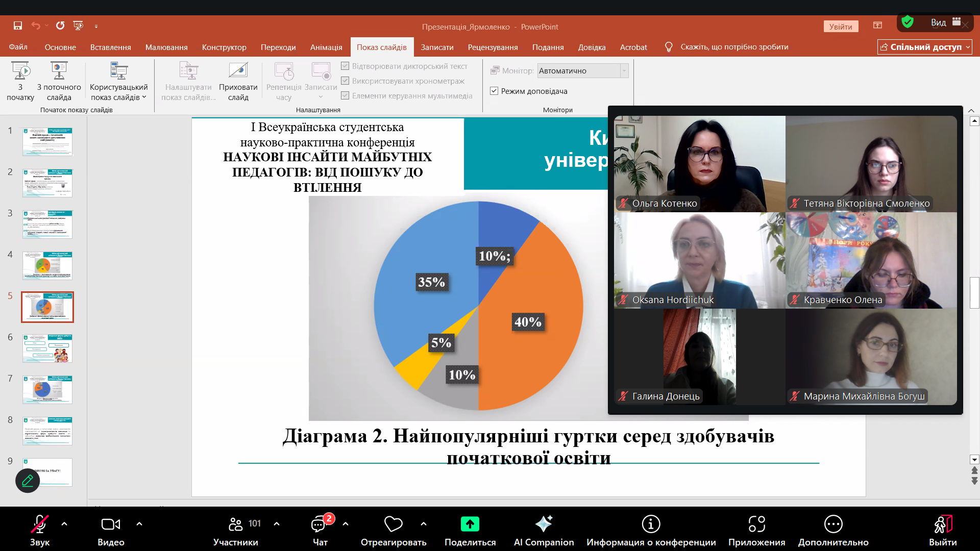Start slideshow from beginning via quick access icon
Image resolution: width=980 pixels, height=551 pixels.
click(78, 26)
